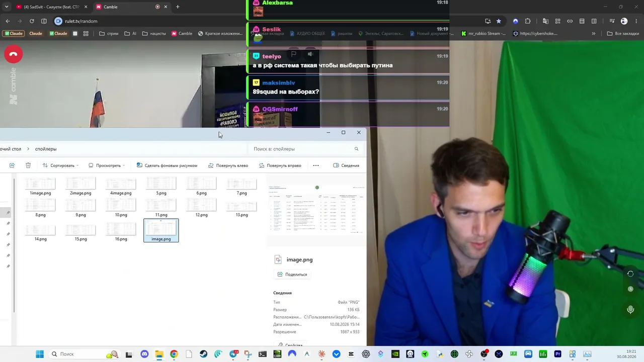The width and height of the screenshot is (644, 362).
Task: Click the Поделиться button in details pane
Action: [x=292, y=275]
